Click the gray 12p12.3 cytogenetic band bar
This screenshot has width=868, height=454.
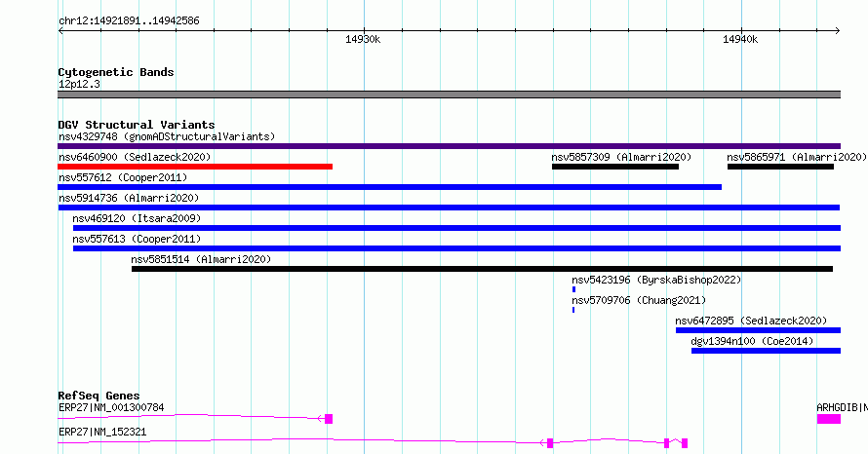tap(449, 95)
